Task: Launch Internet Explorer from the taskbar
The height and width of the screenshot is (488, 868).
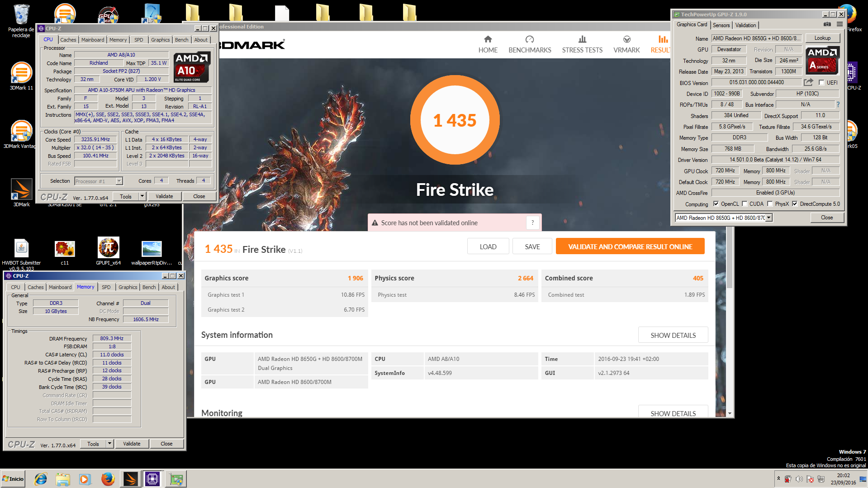Action: click(41, 479)
